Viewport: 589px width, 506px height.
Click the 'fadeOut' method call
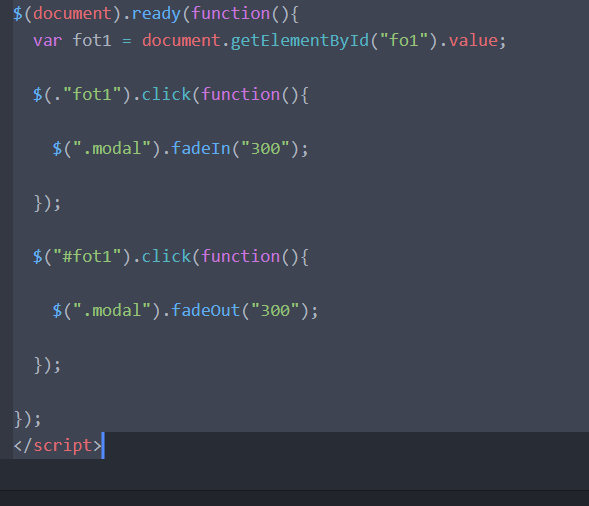(205, 311)
